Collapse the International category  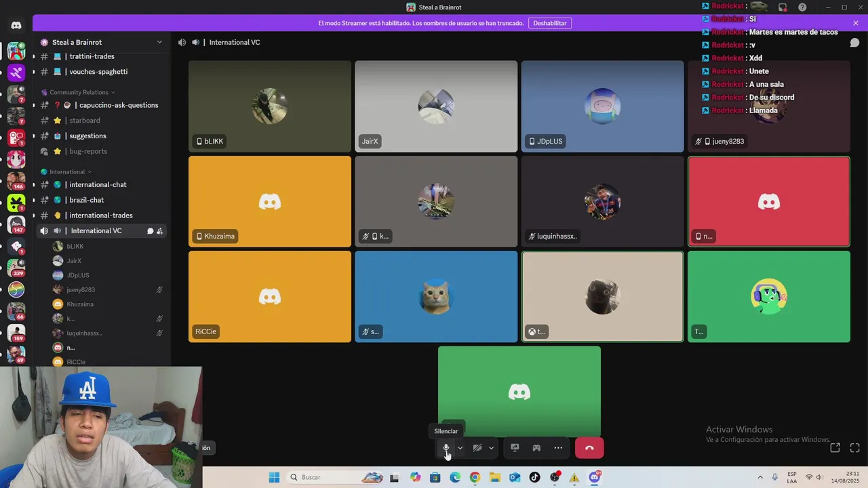(66, 172)
